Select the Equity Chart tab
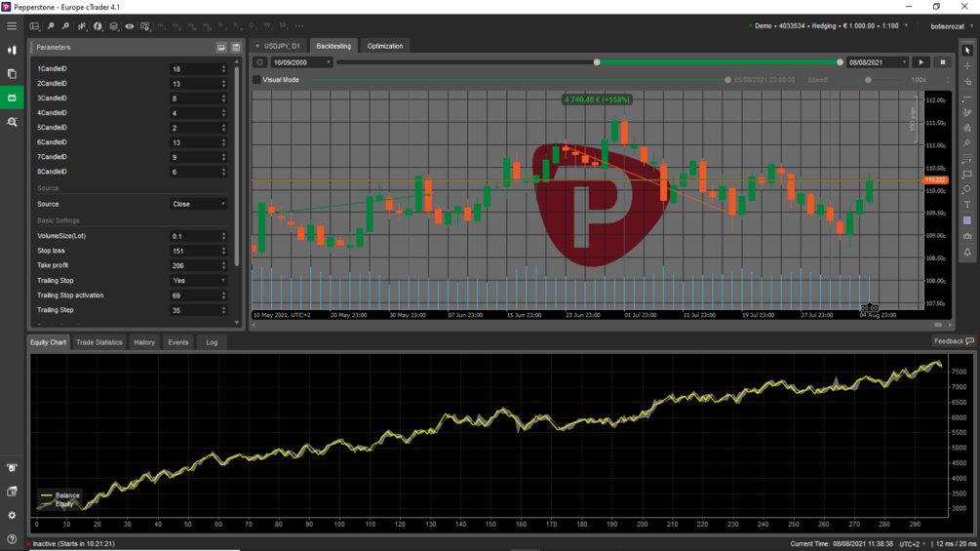 (x=48, y=342)
